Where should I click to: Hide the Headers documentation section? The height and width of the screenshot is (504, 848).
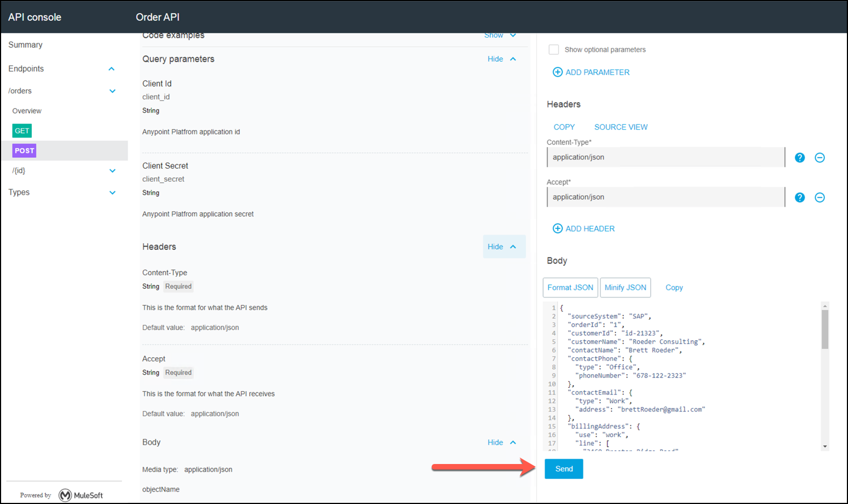click(x=504, y=247)
